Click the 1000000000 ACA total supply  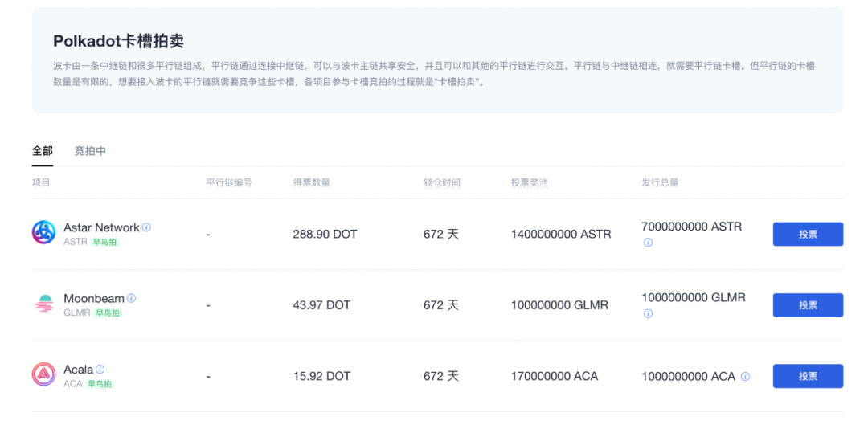[689, 377]
